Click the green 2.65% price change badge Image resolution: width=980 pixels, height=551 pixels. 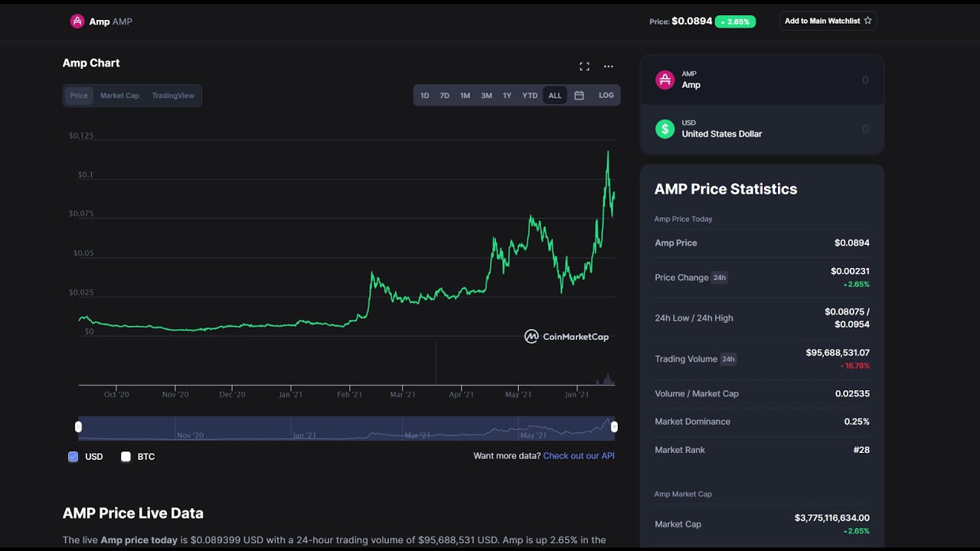point(735,21)
